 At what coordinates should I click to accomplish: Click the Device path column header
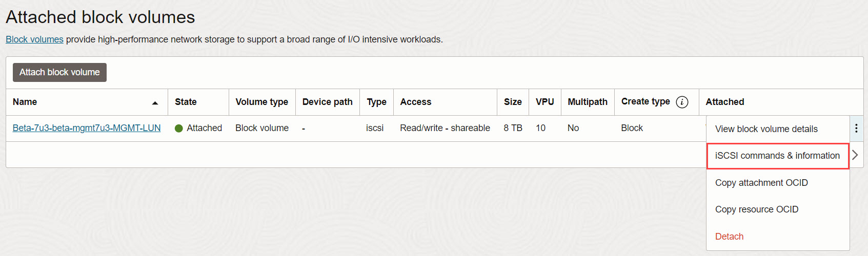pos(327,102)
